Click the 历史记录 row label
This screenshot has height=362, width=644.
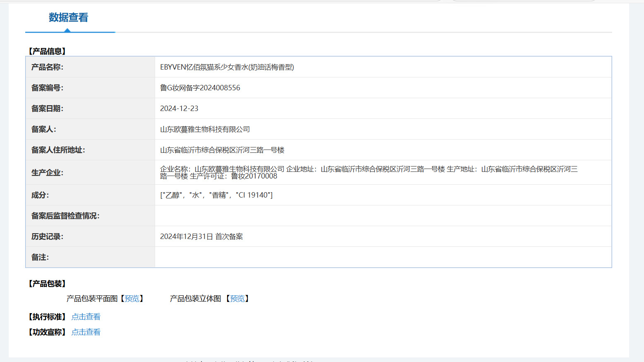point(48,237)
